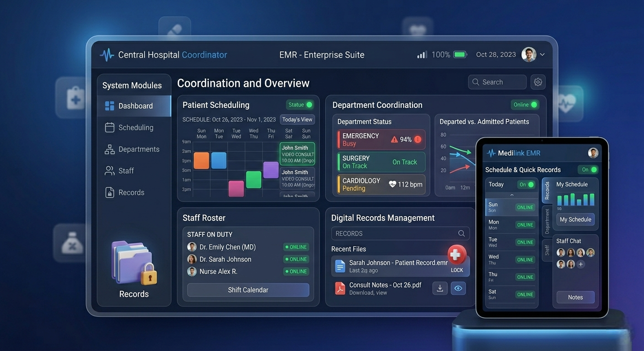Open settings gear next to Search

point(538,82)
